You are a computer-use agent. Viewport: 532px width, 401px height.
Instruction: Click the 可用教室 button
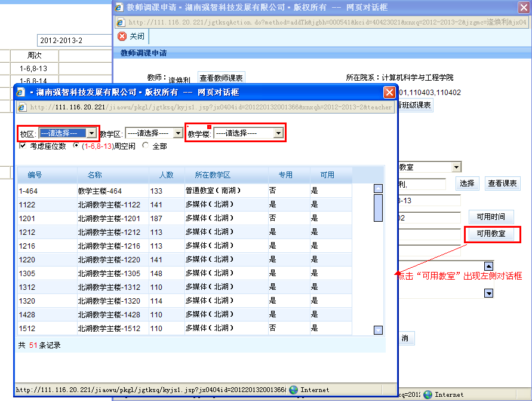pos(491,234)
